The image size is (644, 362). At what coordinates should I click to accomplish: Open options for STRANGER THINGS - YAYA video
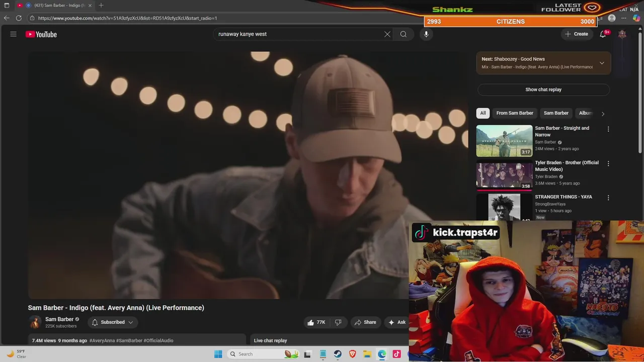(x=608, y=198)
